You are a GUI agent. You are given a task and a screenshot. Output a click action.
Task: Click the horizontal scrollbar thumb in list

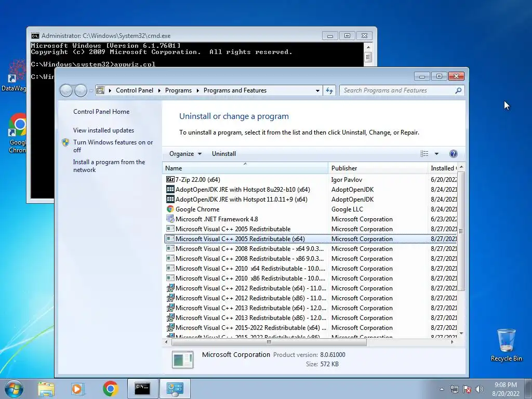pyautogui.click(x=269, y=342)
